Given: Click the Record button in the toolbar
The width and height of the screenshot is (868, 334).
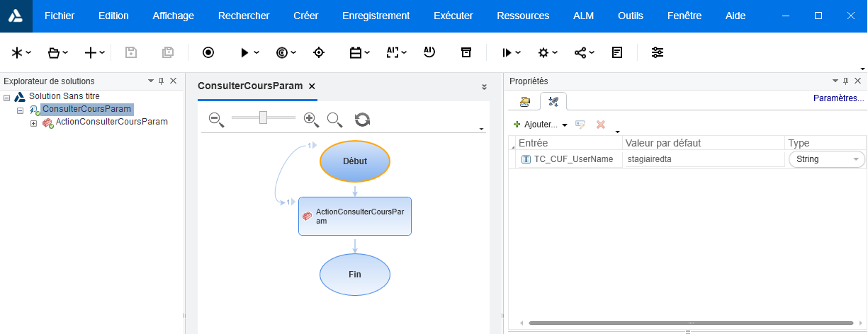Looking at the screenshot, I should click(x=208, y=52).
